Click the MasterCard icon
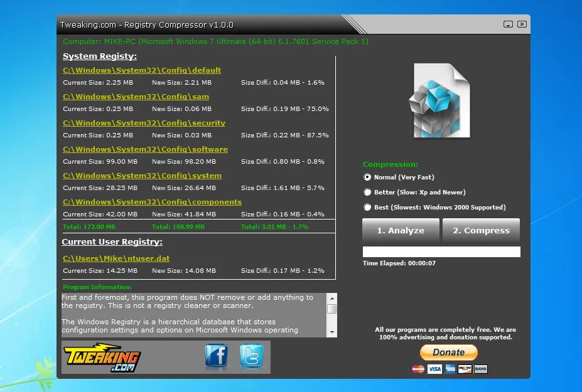The width and height of the screenshot is (582, 392). (418, 369)
